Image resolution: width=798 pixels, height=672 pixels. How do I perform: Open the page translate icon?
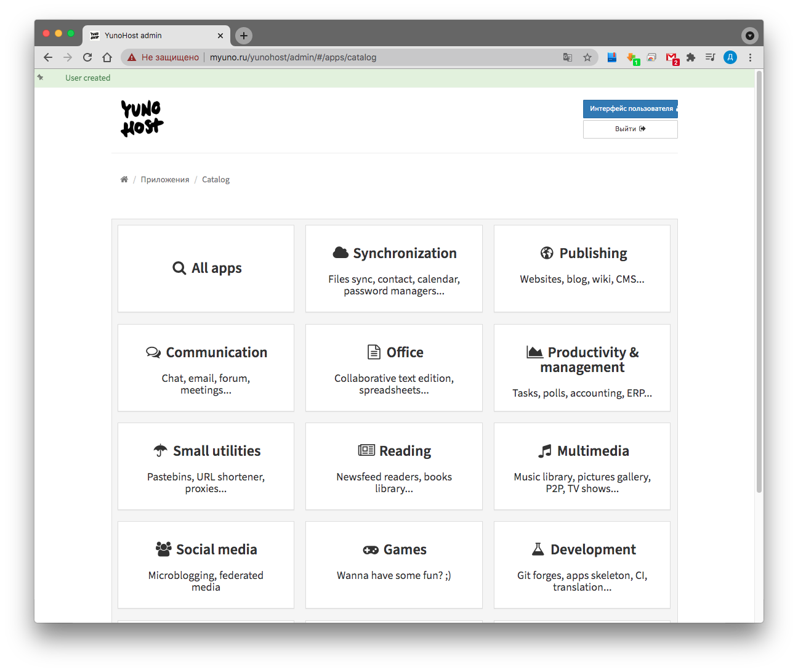tap(568, 57)
